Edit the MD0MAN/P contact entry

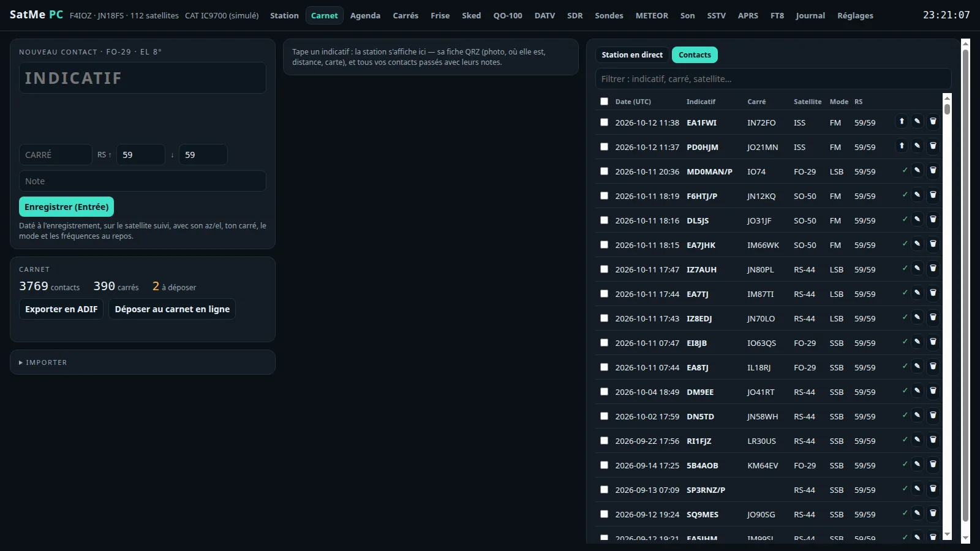917,170
